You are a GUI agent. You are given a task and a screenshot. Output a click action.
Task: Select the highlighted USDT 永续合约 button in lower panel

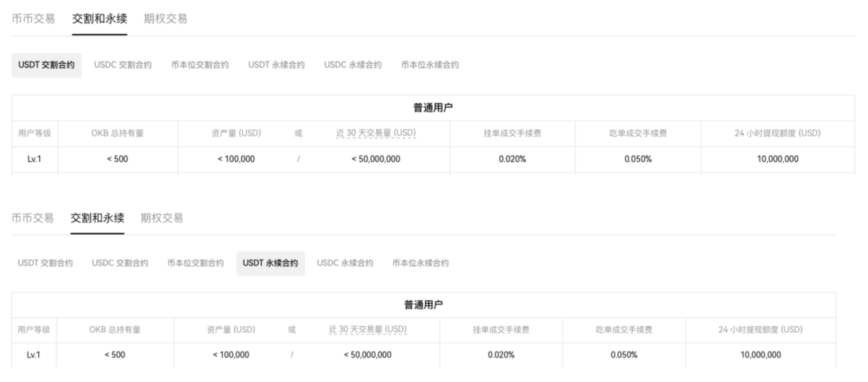(270, 263)
